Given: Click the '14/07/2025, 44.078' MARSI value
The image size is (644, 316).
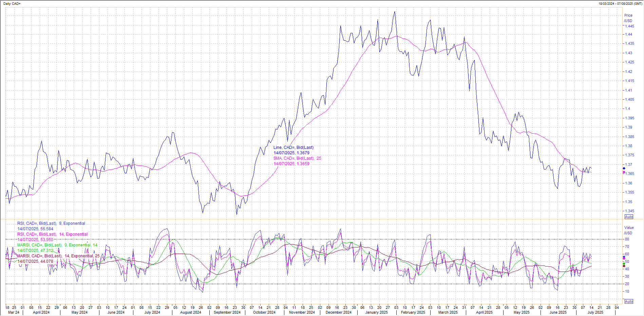Looking at the screenshot, I should click(35, 261).
